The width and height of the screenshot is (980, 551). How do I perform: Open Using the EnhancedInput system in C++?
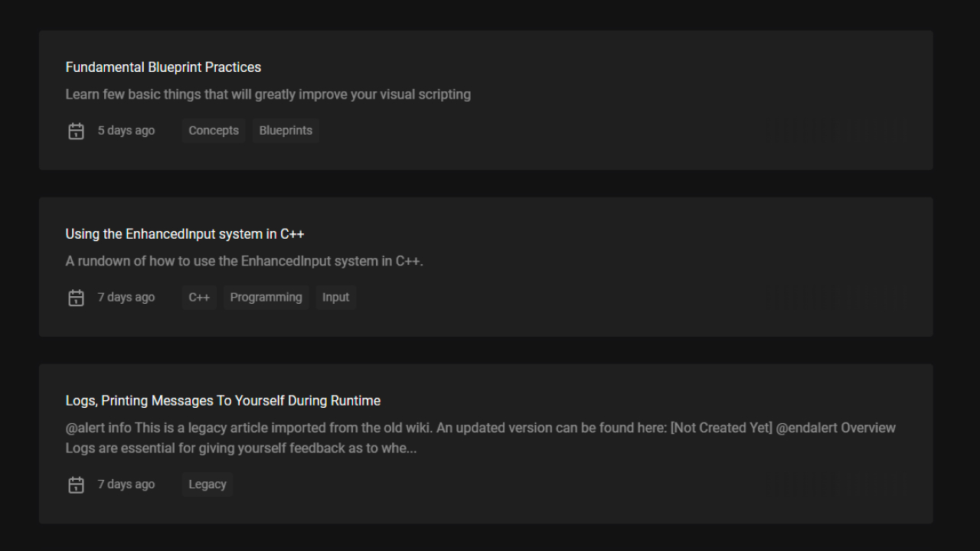pos(185,234)
